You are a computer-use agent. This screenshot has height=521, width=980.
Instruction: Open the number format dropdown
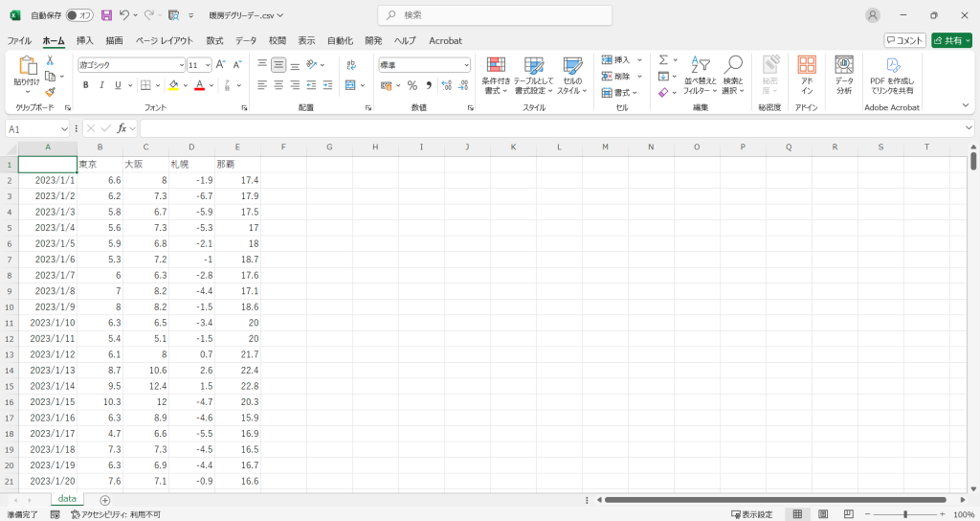pos(466,65)
